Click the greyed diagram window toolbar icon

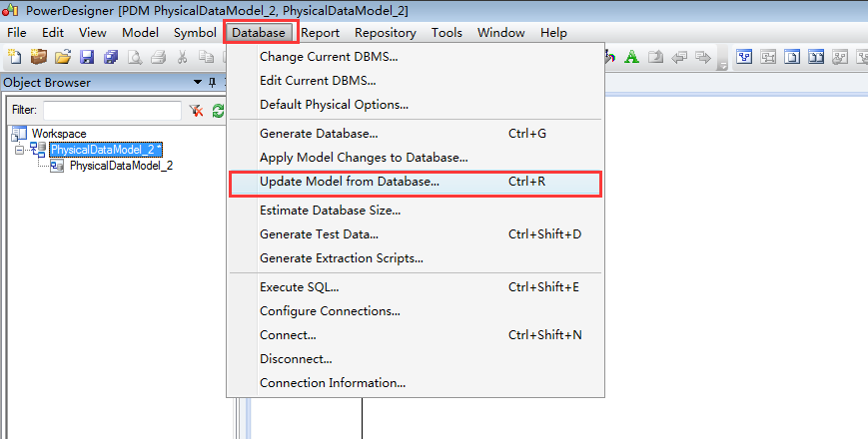(768, 57)
